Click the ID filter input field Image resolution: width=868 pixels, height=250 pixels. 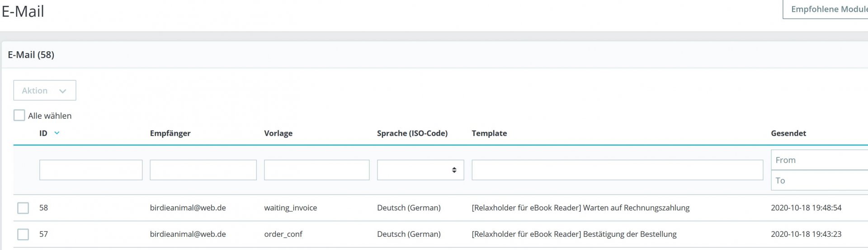[91, 170]
